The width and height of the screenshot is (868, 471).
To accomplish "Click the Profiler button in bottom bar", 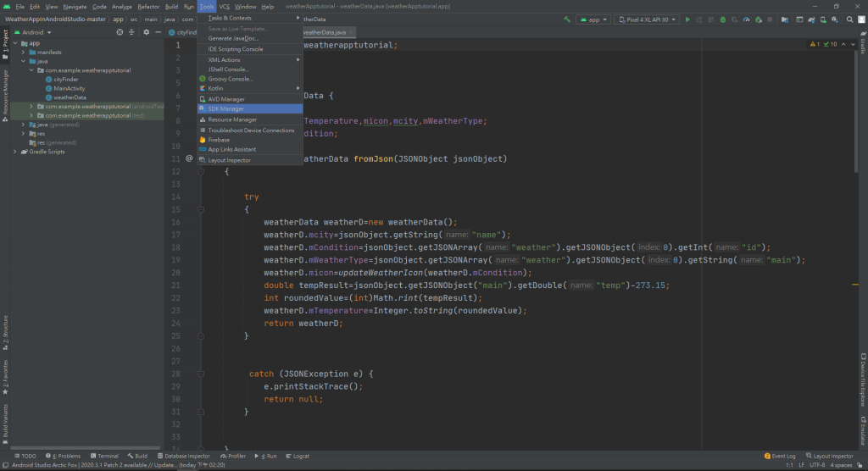I will pyautogui.click(x=232, y=456).
